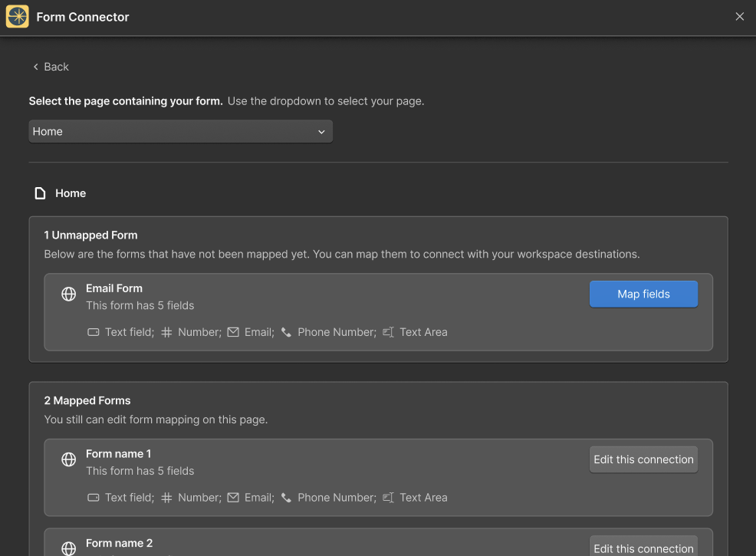
Task: Click the Text Area icon in Form name 1
Action: (389, 498)
